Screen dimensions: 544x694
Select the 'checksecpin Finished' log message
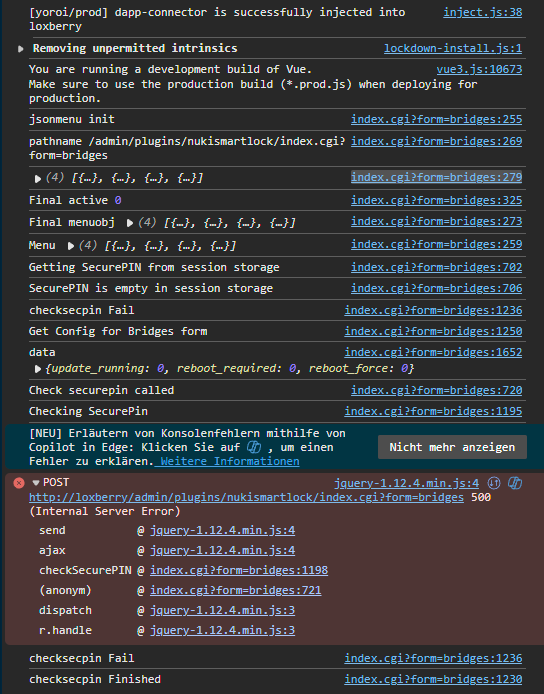(95, 679)
